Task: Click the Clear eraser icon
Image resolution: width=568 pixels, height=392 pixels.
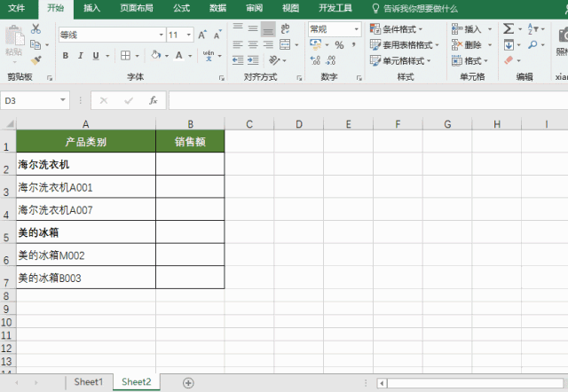Action: pos(509,60)
